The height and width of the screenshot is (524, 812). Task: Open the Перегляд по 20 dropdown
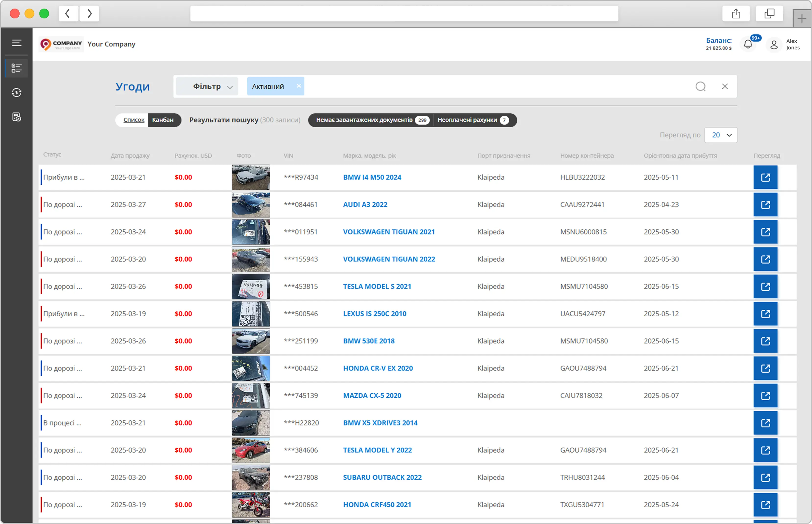[721, 135]
